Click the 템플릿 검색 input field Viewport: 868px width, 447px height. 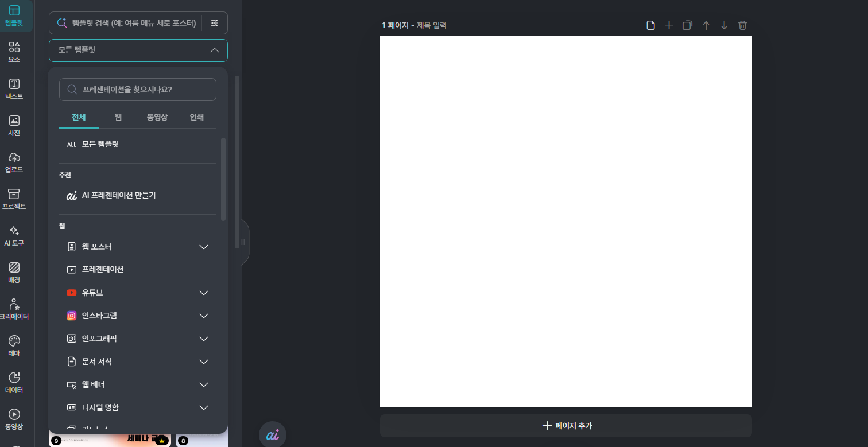click(x=134, y=23)
